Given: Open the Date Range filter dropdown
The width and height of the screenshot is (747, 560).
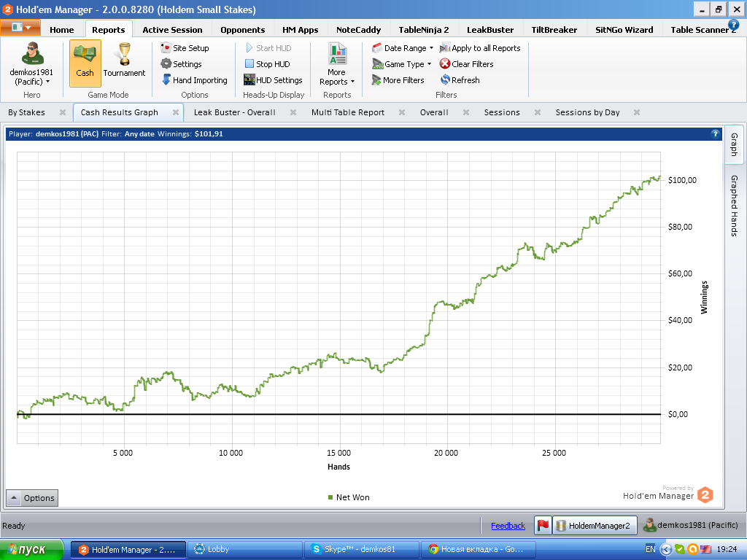Looking at the screenshot, I should tap(403, 48).
